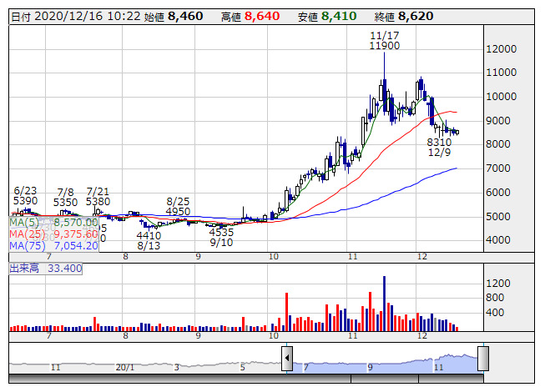Click the 8/25 4950 price label

pyautogui.click(x=179, y=206)
